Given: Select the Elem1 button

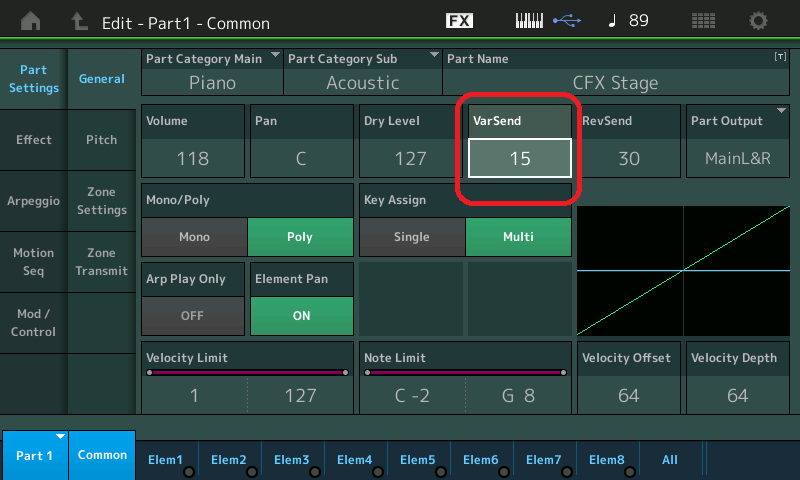Looking at the screenshot, I should click(x=166, y=460).
